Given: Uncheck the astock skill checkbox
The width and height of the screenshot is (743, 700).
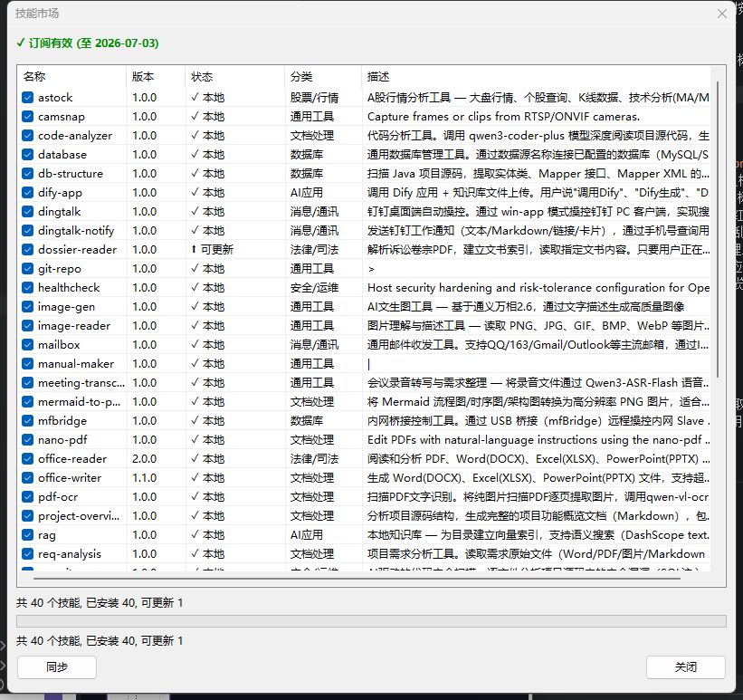Looking at the screenshot, I should tap(28, 98).
